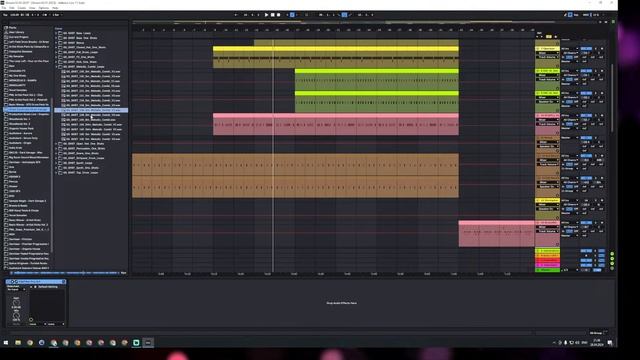Click the long pink clip in arrangement

point(336,124)
